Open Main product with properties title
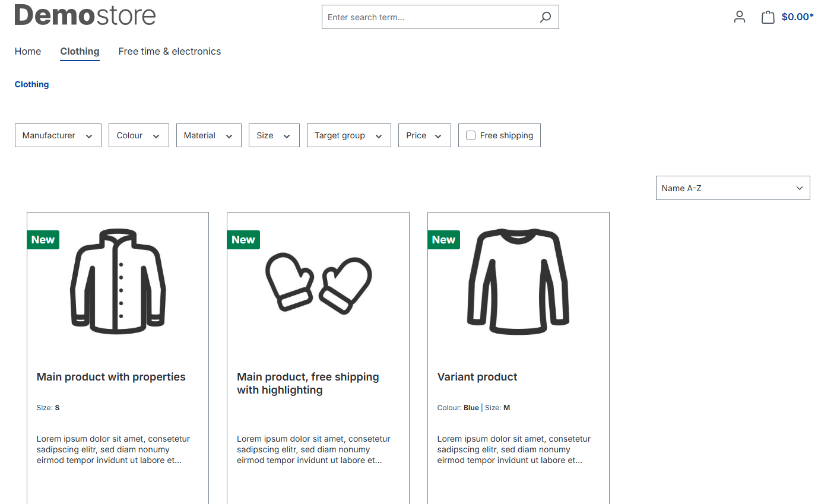This screenshot has width=837, height=504. coord(111,377)
